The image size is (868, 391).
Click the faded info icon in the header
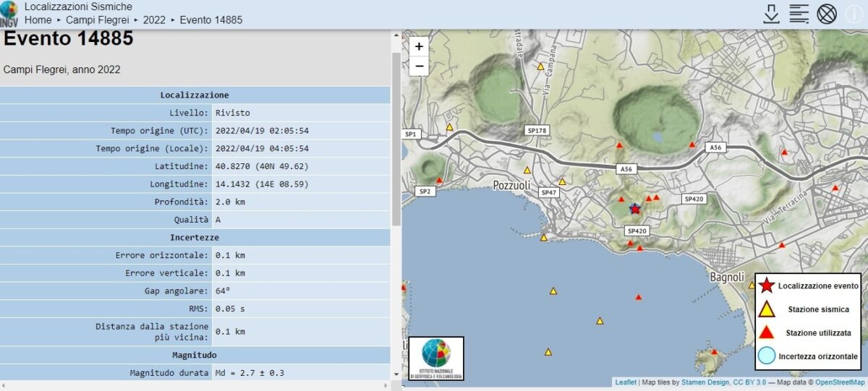click(854, 14)
